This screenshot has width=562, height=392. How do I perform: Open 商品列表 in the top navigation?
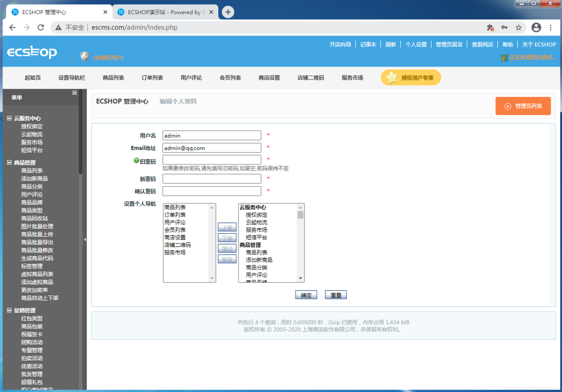click(x=113, y=78)
